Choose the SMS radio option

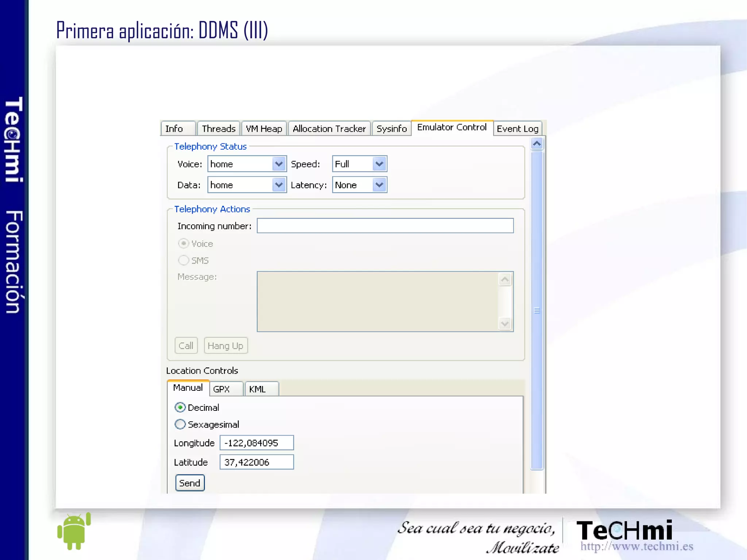click(x=183, y=260)
